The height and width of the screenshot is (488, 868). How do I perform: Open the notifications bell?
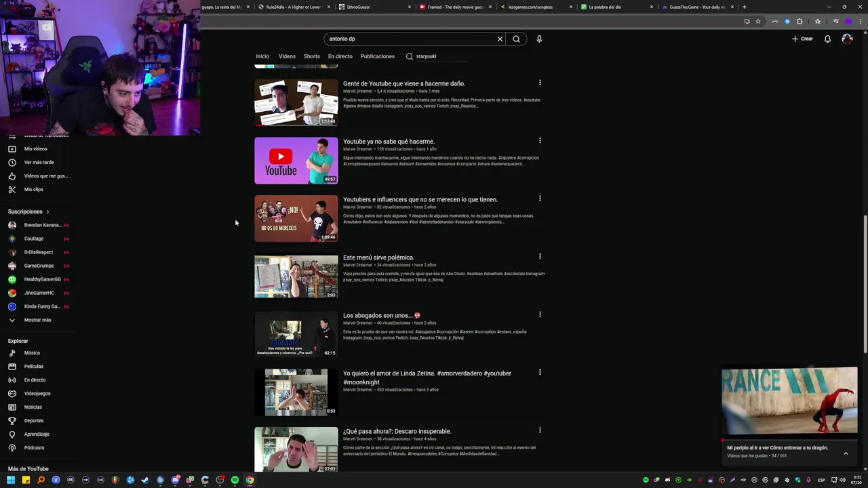click(x=827, y=39)
